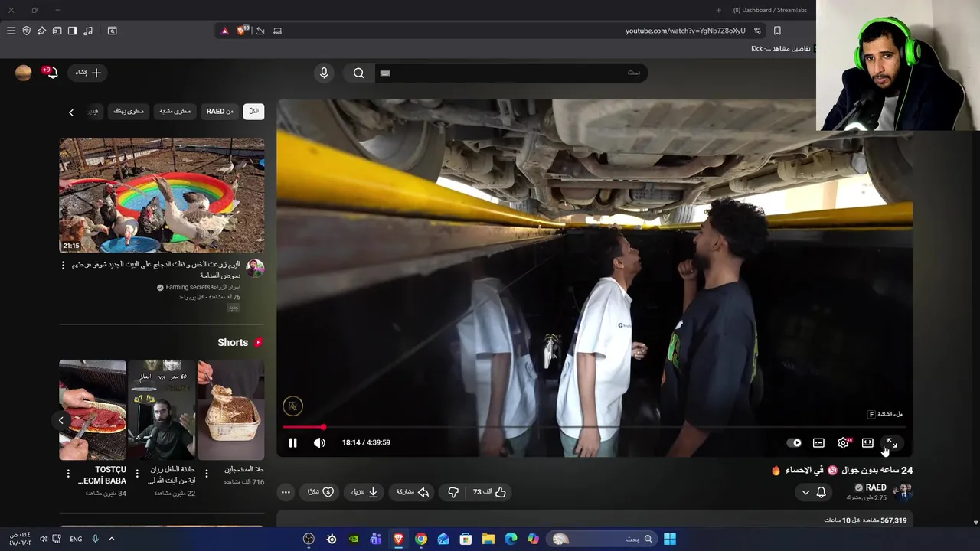This screenshot has width=980, height=551.
Task: Click the Windows taskbar search box
Action: (x=603, y=539)
